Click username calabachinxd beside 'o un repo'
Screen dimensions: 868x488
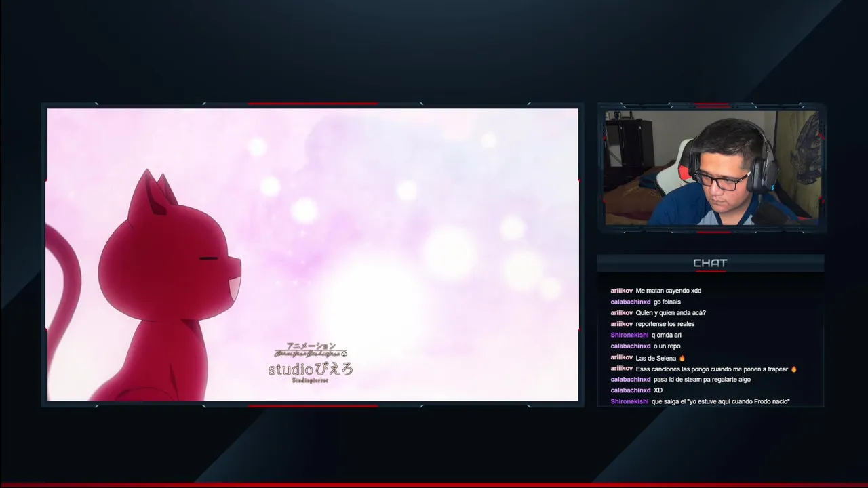pos(631,346)
